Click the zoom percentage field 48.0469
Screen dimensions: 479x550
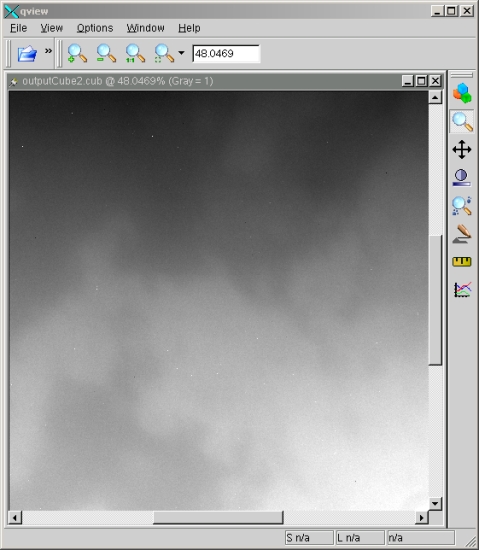click(226, 54)
